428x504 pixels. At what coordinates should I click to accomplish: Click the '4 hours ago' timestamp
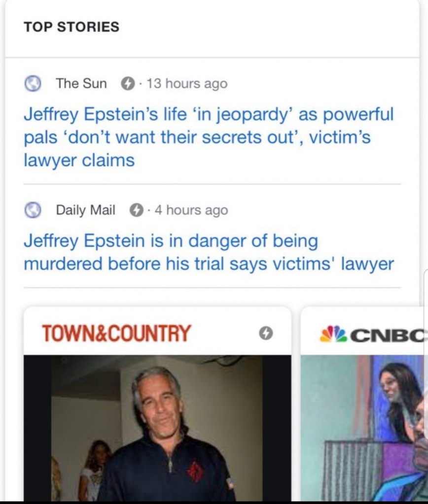click(x=191, y=210)
